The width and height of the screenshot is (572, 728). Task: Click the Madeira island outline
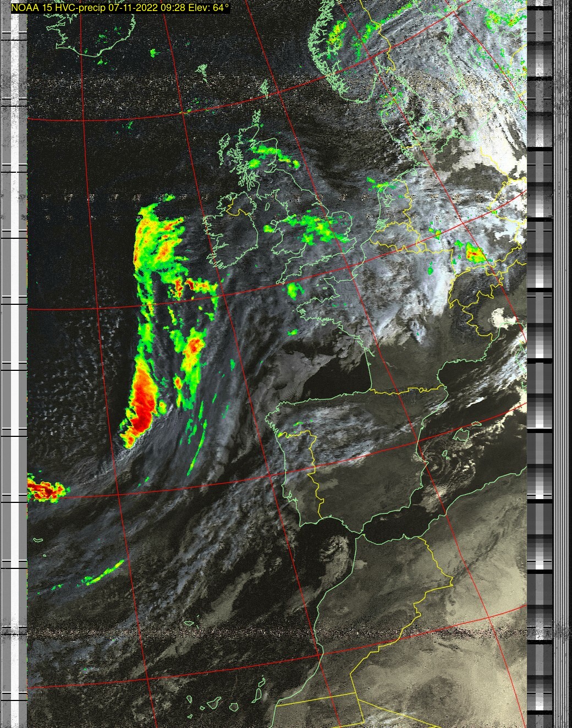coord(191,623)
